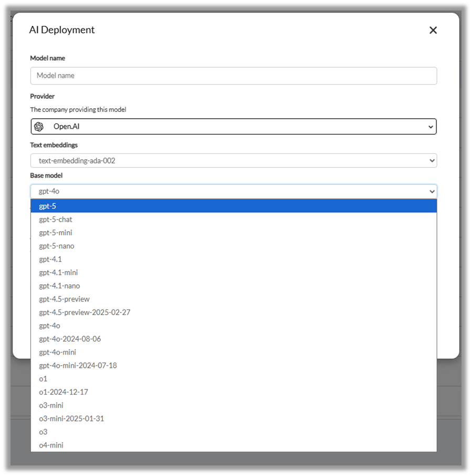
Task: Open the Provider dropdown showing Open.AI
Action: click(234, 126)
